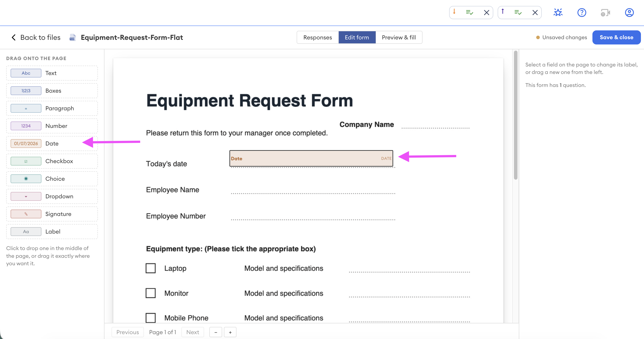This screenshot has width=644, height=339.
Task: Click the Previous page button
Action: [128, 332]
